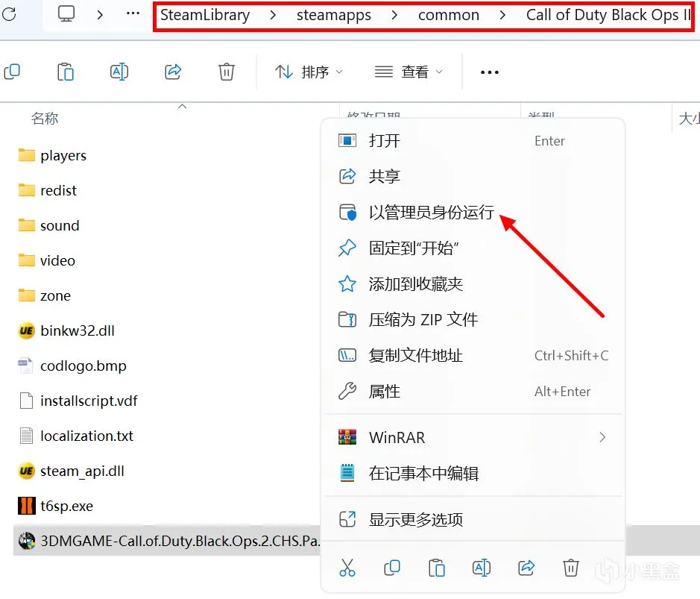Open the 查看 view dropdown
The height and width of the screenshot is (599, 700).
tap(409, 72)
